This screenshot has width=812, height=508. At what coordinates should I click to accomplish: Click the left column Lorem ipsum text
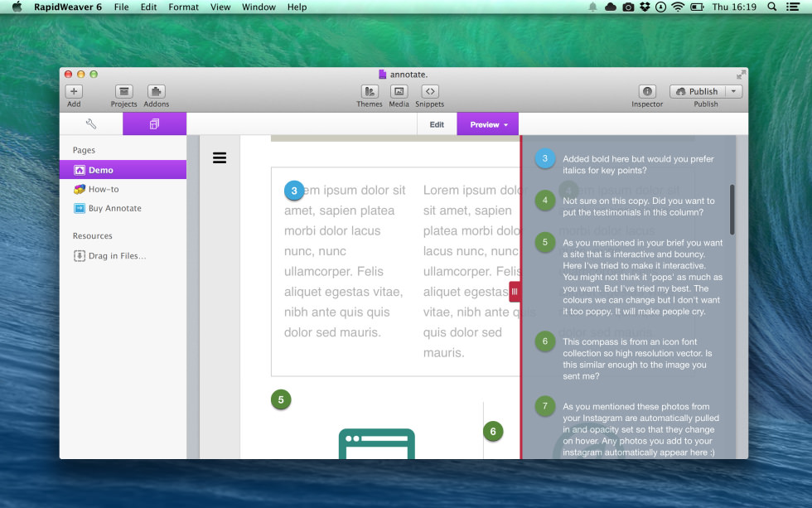[x=345, y=261]
